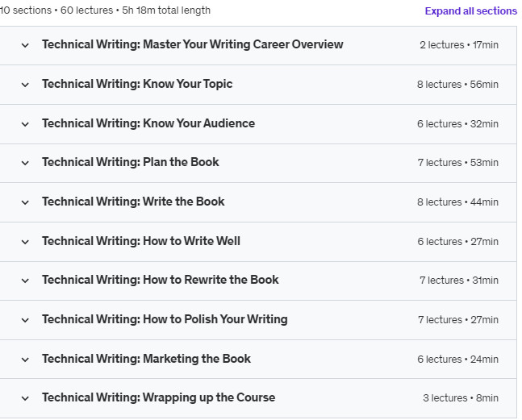Expand chevron beside Write the Book
Viewport: 522px width, 420px height.
[x=25, y=202]
